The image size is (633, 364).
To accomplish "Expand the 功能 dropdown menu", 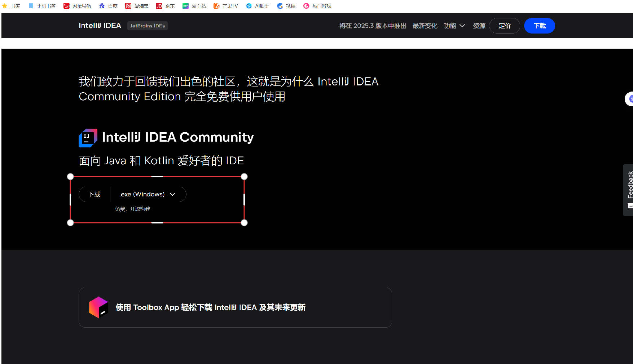I will pos(454,26).
